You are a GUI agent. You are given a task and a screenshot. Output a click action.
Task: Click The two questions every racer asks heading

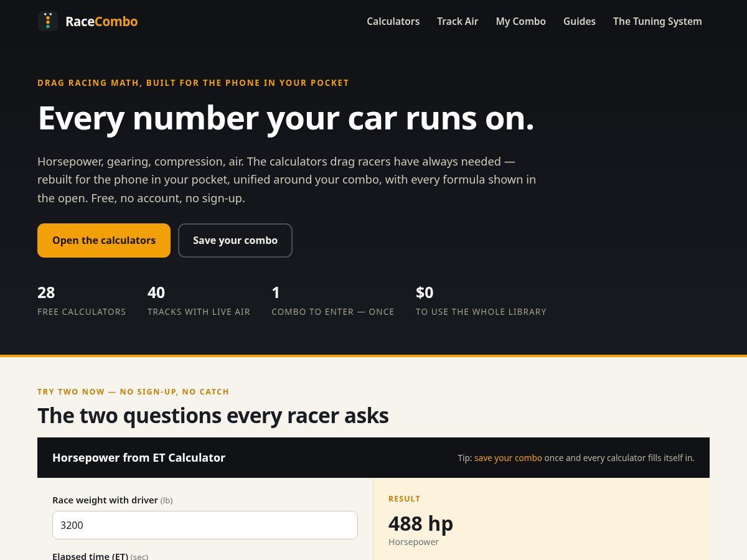pos(213,416)
